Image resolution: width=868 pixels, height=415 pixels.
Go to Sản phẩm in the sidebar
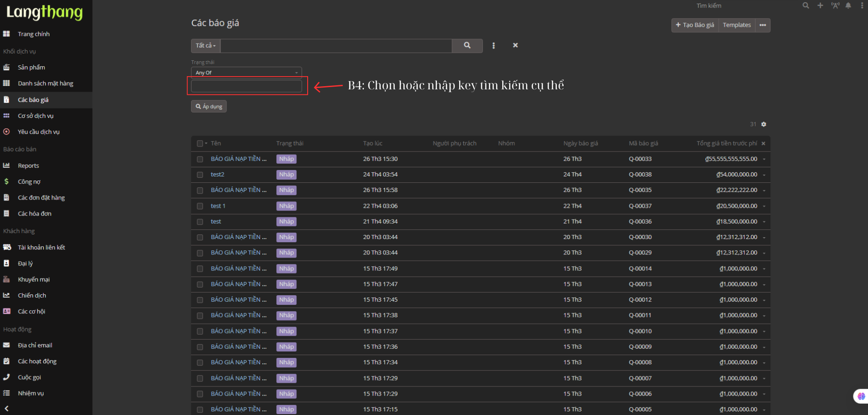click(31, 67)
